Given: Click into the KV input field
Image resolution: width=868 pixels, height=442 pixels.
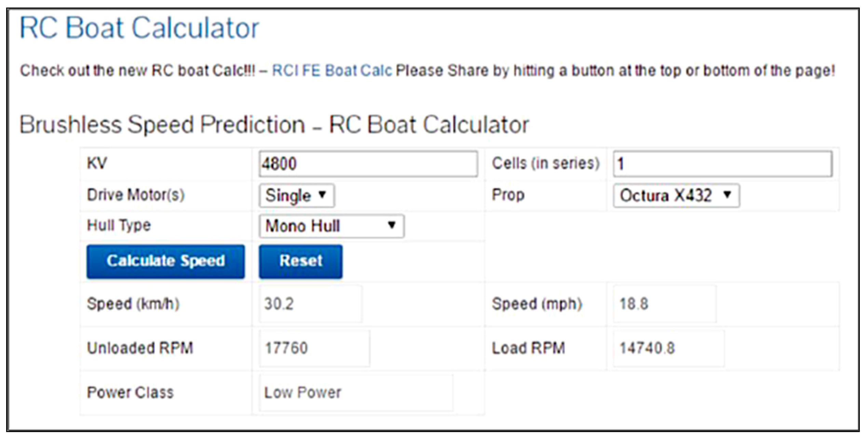Looking at the screenshot, I should click(x=368, y=164).
